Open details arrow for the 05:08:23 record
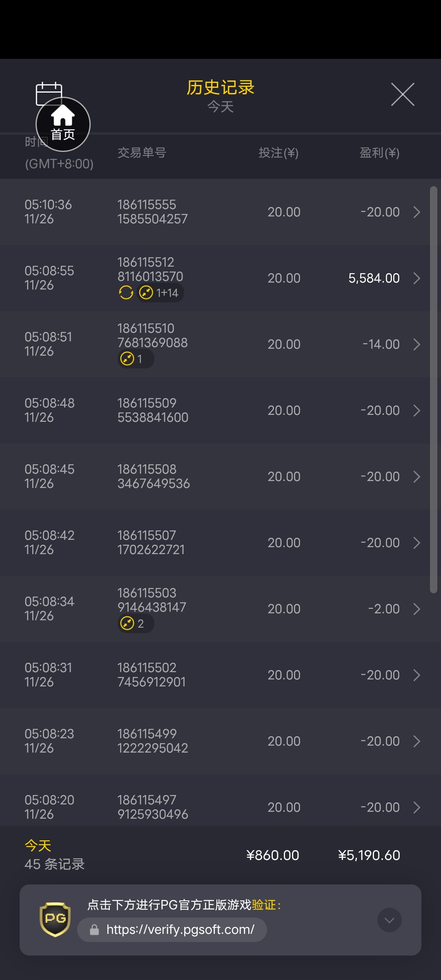The height and width of the screenshot is (980, 441). (416, 741)
